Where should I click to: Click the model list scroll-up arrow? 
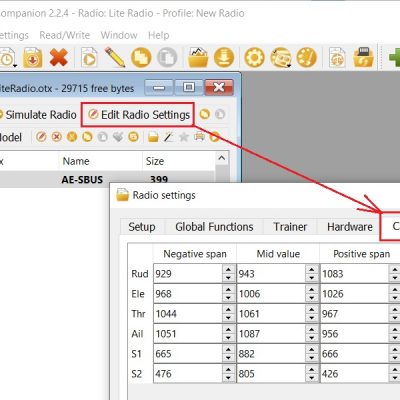tap(222, 159)
